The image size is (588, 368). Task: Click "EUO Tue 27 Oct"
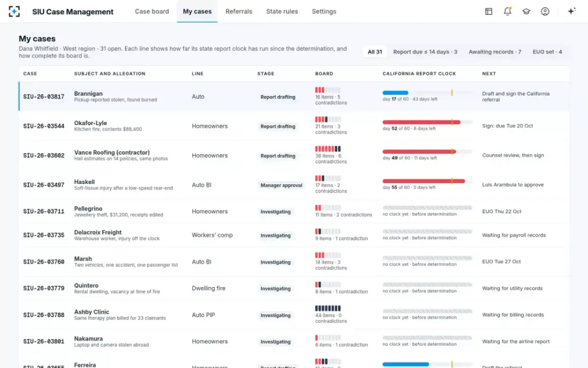coord(501,262)
